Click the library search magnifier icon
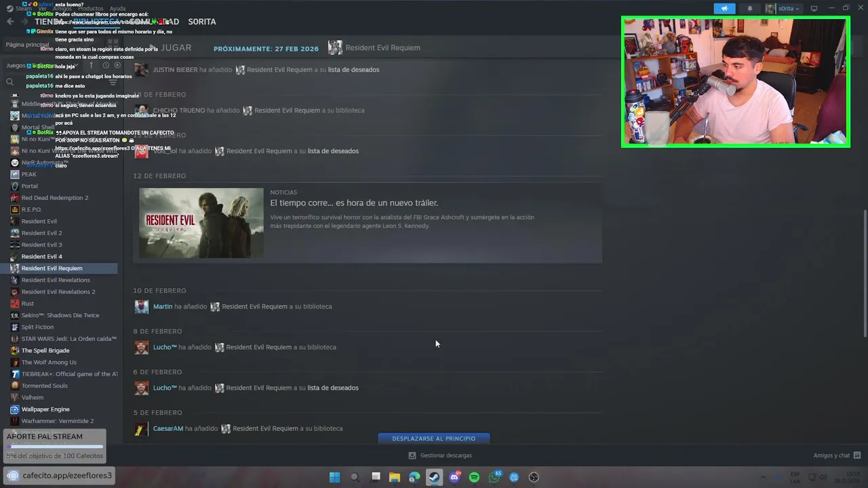868x488 pixels. click(x=10, y=82)
